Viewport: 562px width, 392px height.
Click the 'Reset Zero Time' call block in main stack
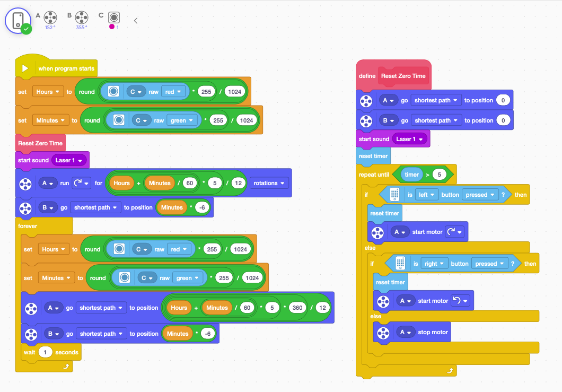40,143
